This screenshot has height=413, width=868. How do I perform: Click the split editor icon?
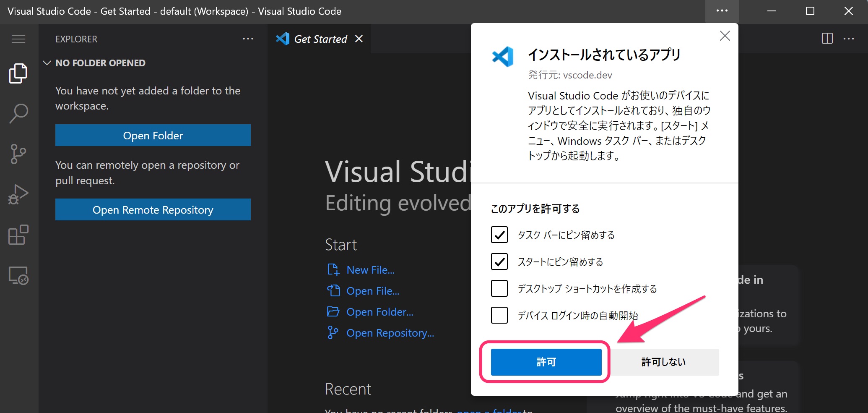827,39
